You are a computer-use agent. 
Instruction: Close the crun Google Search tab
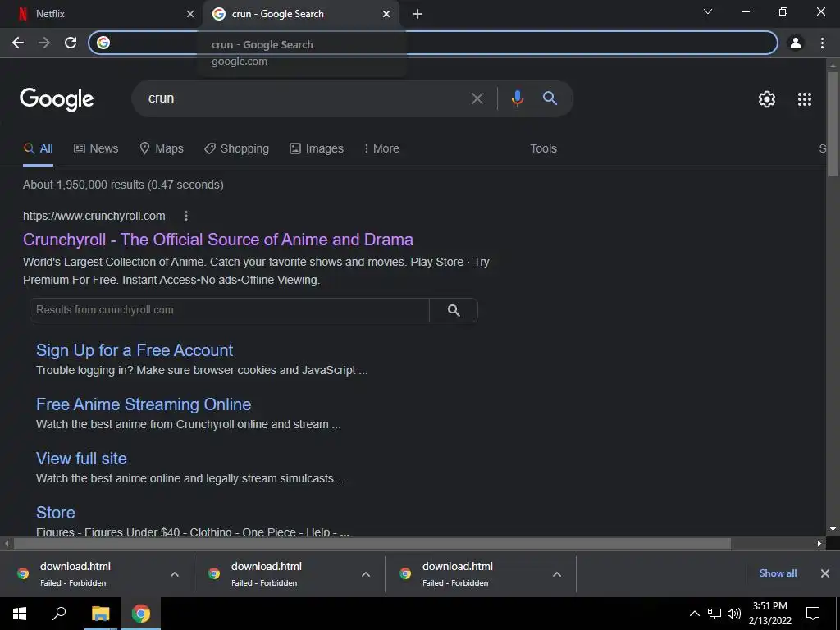386,14
